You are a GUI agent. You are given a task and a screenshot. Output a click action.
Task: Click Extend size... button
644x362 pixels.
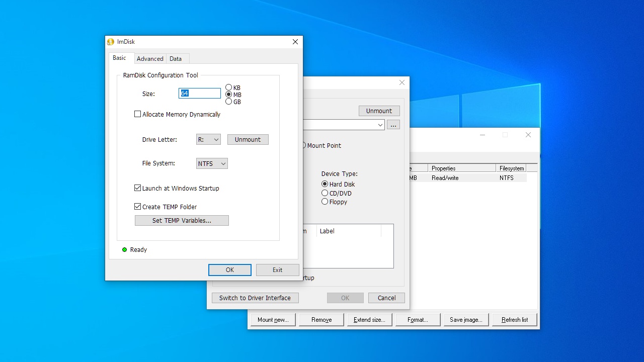coord(369,320)
